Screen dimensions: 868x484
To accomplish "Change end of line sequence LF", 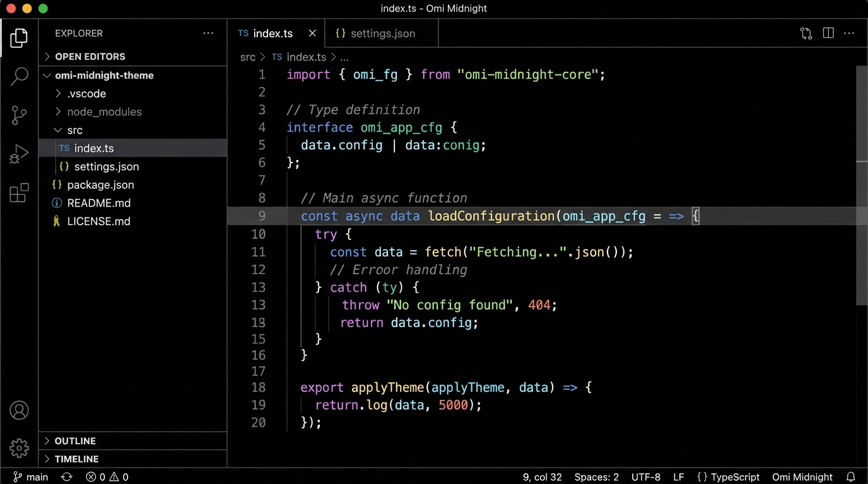I will pyautogui.click(x=679, y=477).
